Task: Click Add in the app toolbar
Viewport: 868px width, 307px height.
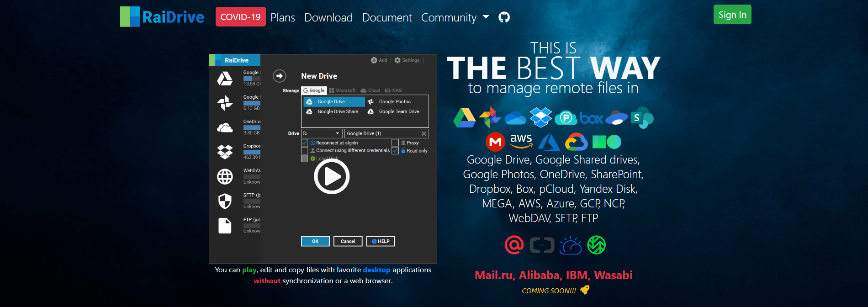Action: point(379,60)
